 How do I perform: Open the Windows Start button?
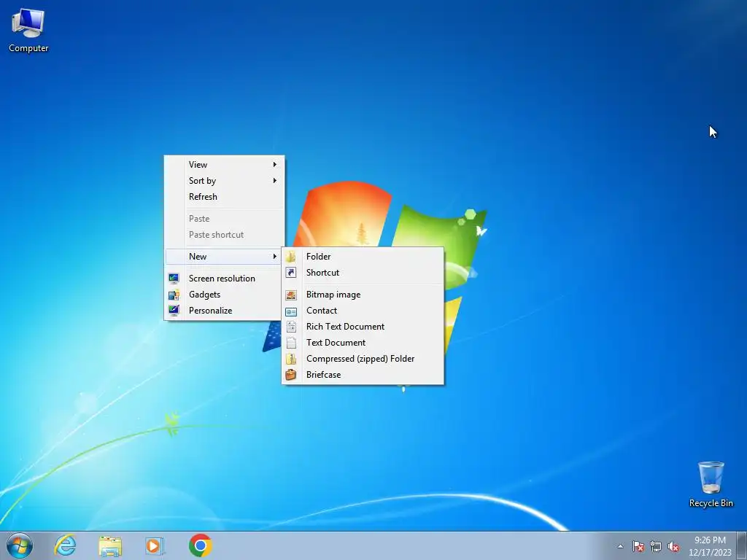coord(20,545)
